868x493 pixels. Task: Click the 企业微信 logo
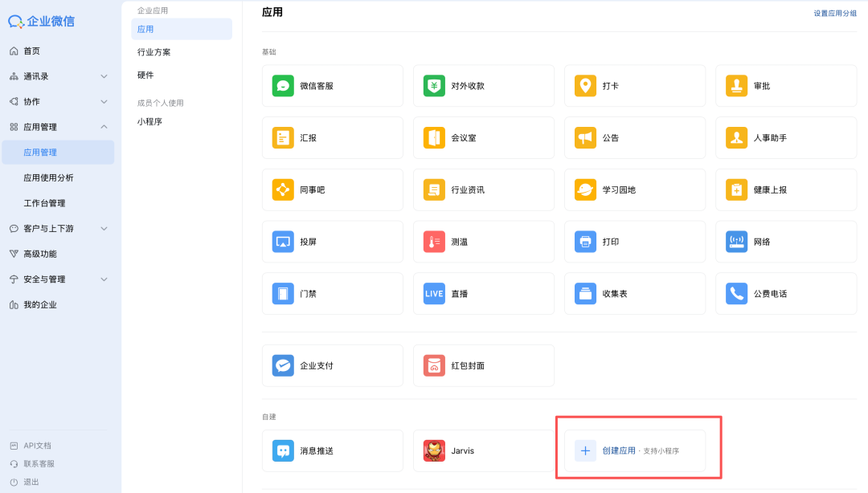tap(42, 21)
